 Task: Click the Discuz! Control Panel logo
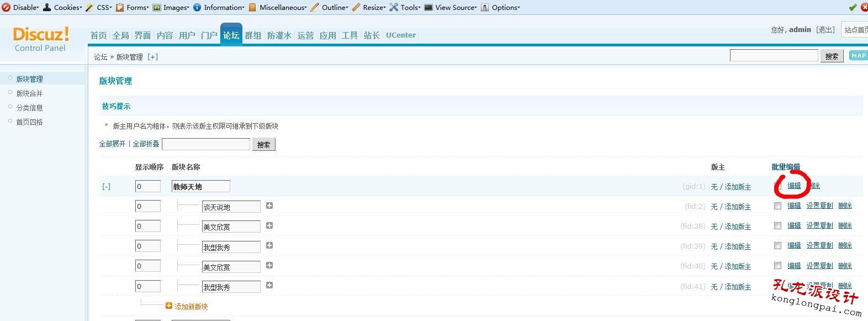pos(41,39)
